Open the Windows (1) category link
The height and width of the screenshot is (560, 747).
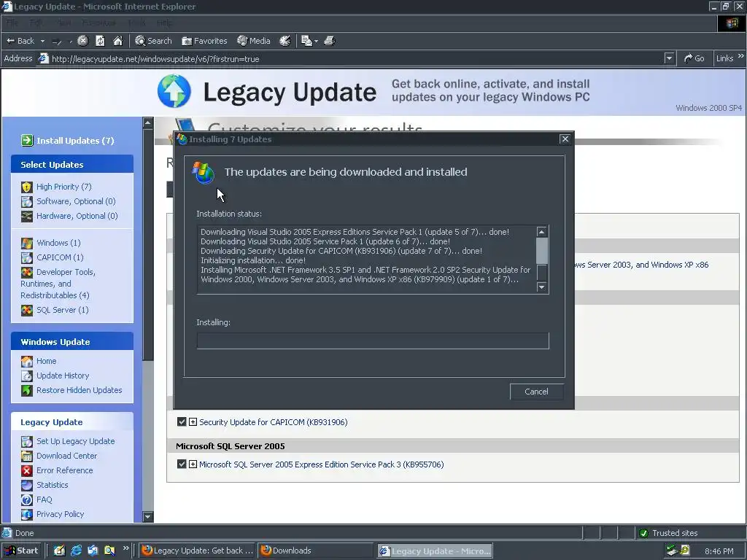58,243
